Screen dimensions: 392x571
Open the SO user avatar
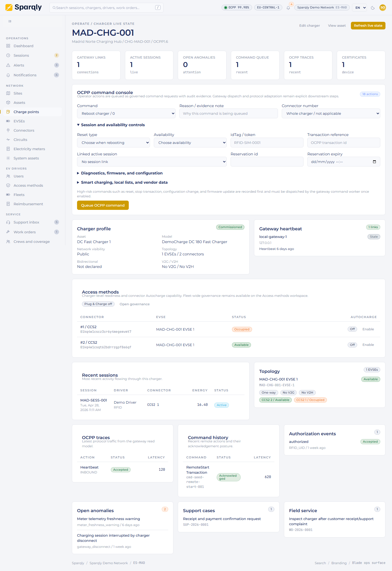pyautogui.click(x=383, y=7)
